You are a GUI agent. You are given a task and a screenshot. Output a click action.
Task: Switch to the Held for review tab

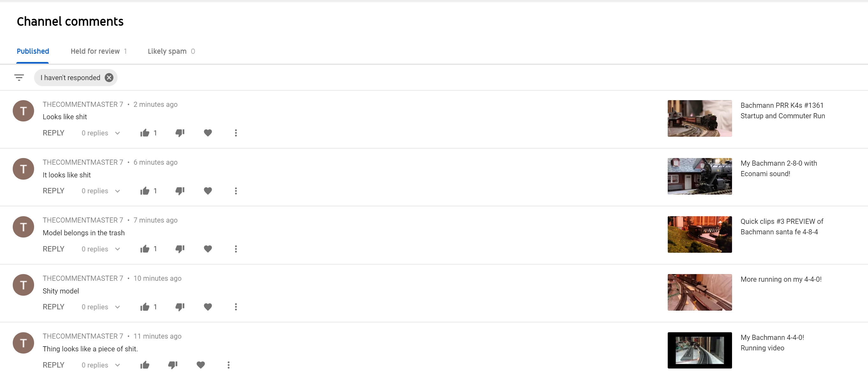98,51
